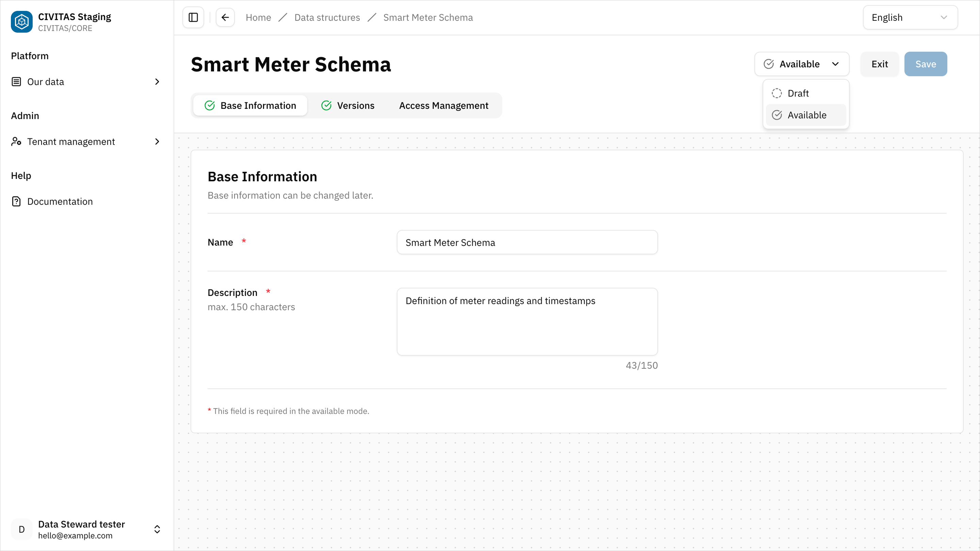Screen dimensions: 980x551
Task: Open the Versions tab
Action: click(x=355, y=105)
